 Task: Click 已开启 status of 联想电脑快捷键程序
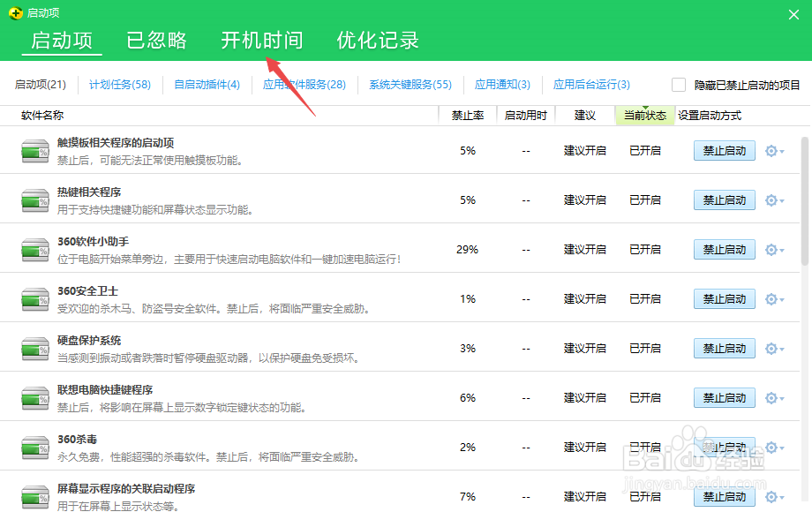coord(644,398)
